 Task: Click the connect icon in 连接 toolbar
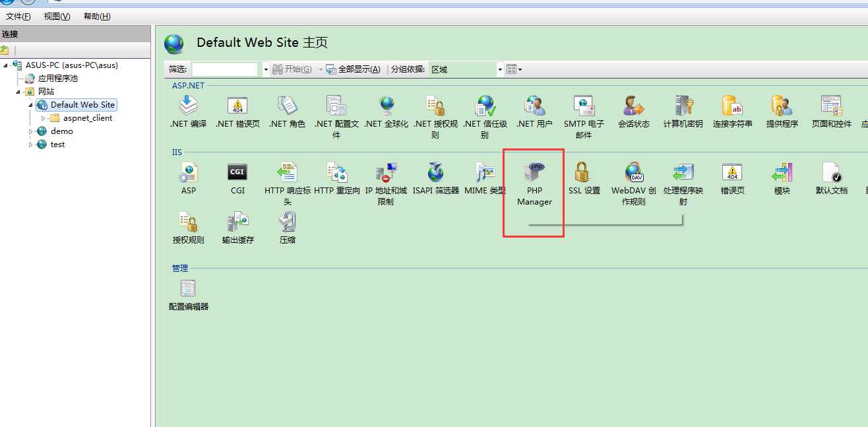coord(5,50)
